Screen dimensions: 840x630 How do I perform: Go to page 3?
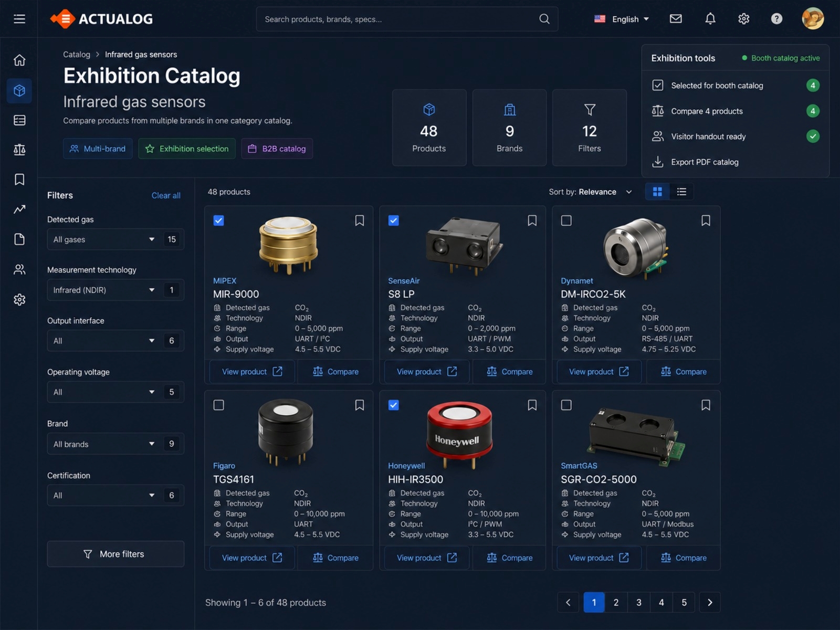point(639,603)
